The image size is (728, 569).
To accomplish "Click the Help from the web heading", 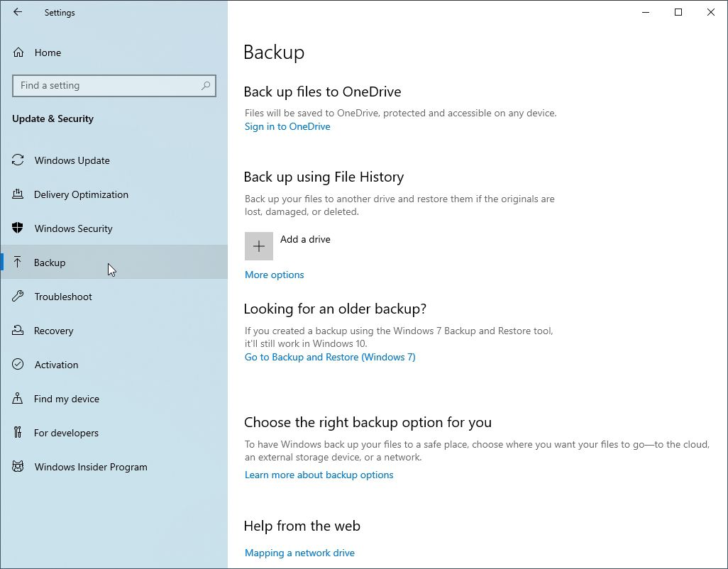I will coord(302,526).
